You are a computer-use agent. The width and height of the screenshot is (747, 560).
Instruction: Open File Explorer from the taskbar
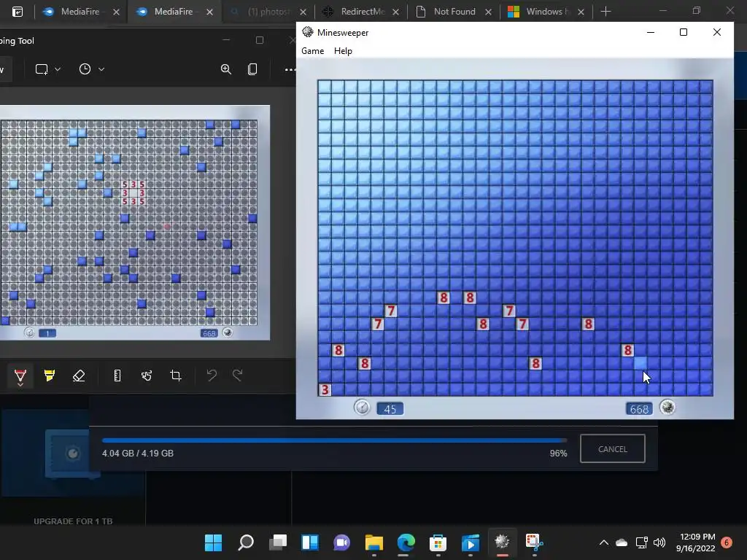pyautogui.click(x=374, y=542)
